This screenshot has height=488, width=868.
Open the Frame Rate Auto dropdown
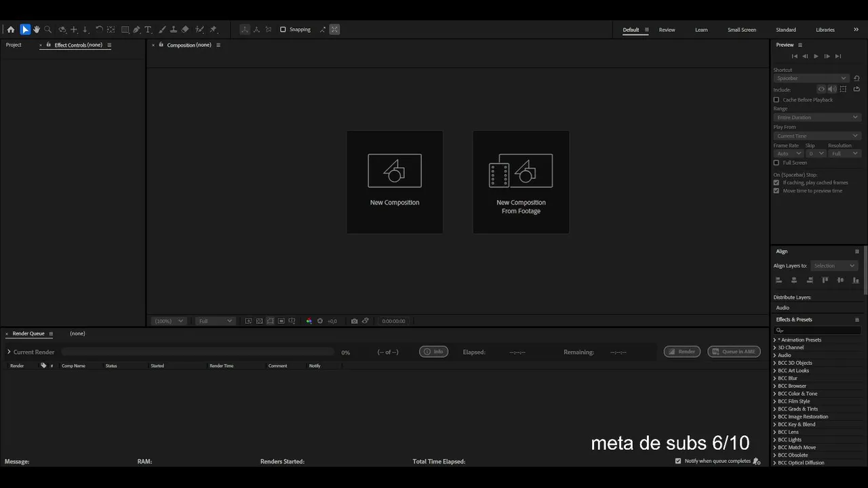[x=788, y=154]
